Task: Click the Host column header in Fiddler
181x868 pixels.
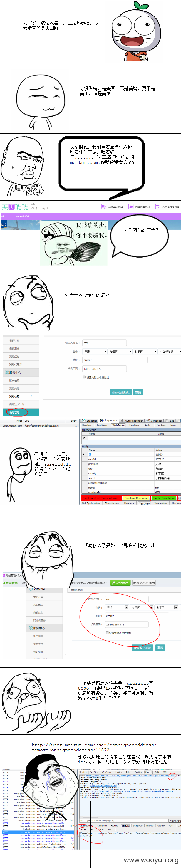Action: pos(19,421)
